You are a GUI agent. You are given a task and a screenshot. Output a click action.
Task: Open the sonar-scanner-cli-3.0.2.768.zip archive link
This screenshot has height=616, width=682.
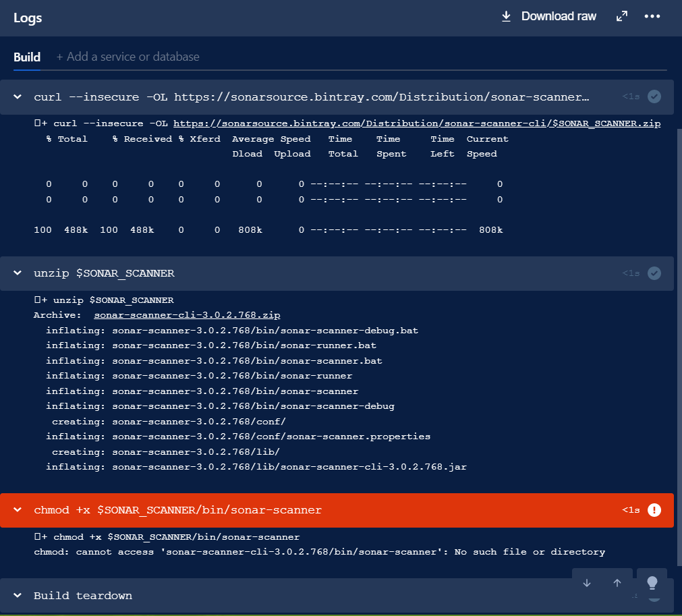tap(187, 315)
